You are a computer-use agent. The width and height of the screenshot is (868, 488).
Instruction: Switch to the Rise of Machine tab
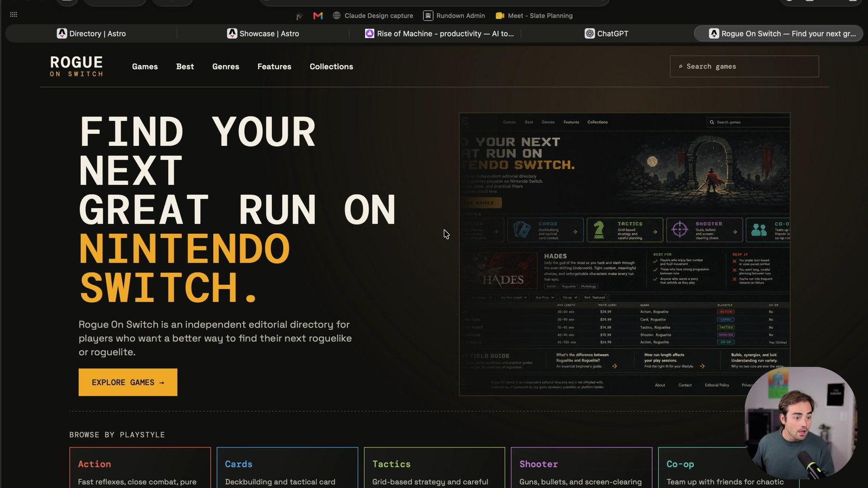click(439, 34)
